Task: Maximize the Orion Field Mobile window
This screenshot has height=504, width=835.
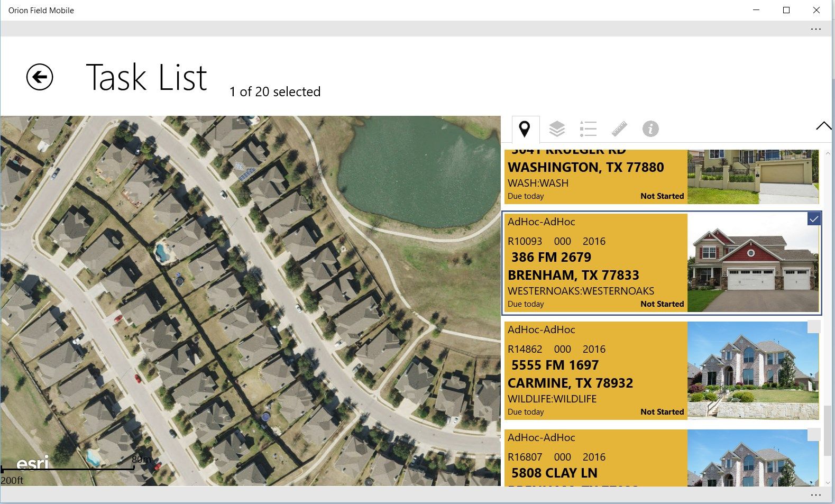Action: tap(786, 10)
